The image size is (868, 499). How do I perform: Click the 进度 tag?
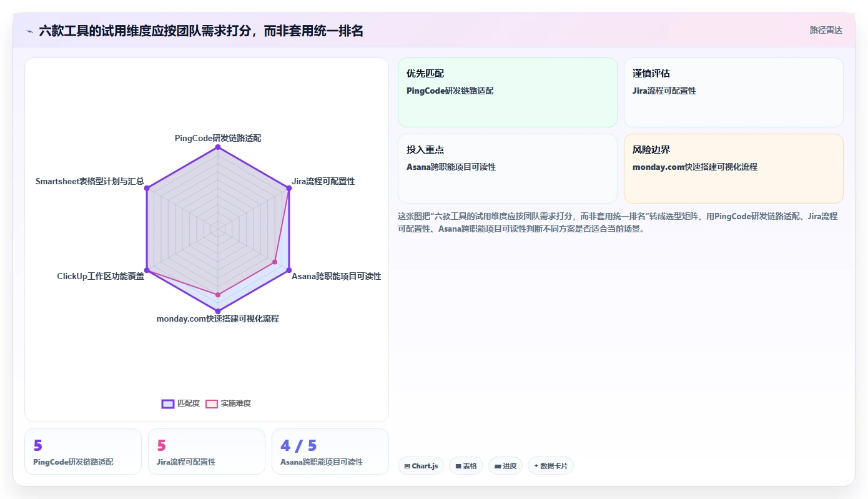tap(505, 466)
